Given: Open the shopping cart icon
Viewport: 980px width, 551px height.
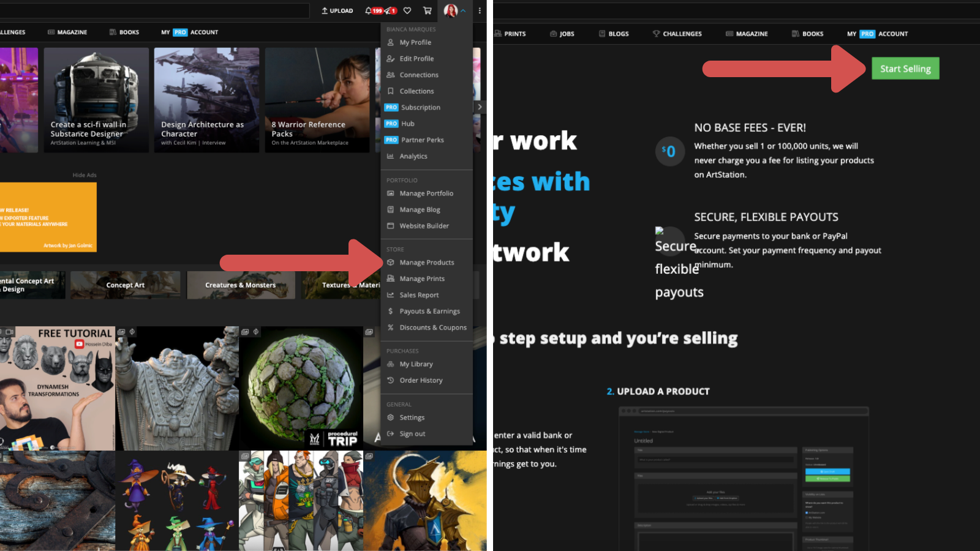Looking at the screenshot, I should coord(428,10).
